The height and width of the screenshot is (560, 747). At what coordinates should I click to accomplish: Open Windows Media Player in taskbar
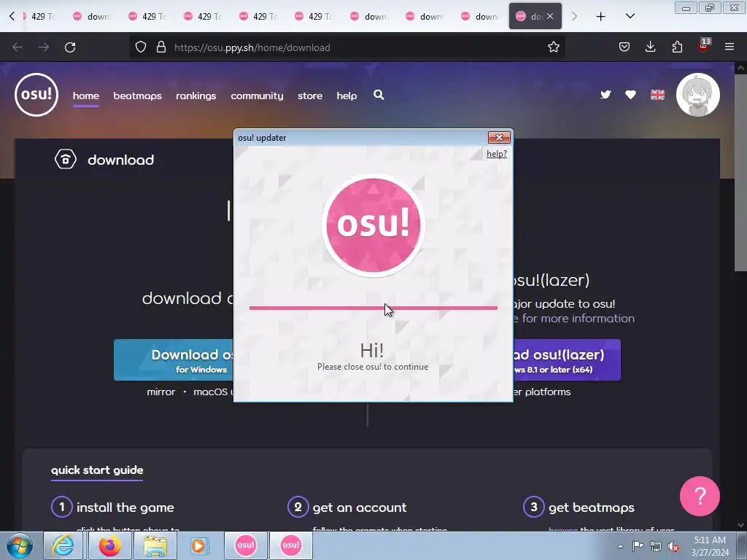[x=198, y=545]
